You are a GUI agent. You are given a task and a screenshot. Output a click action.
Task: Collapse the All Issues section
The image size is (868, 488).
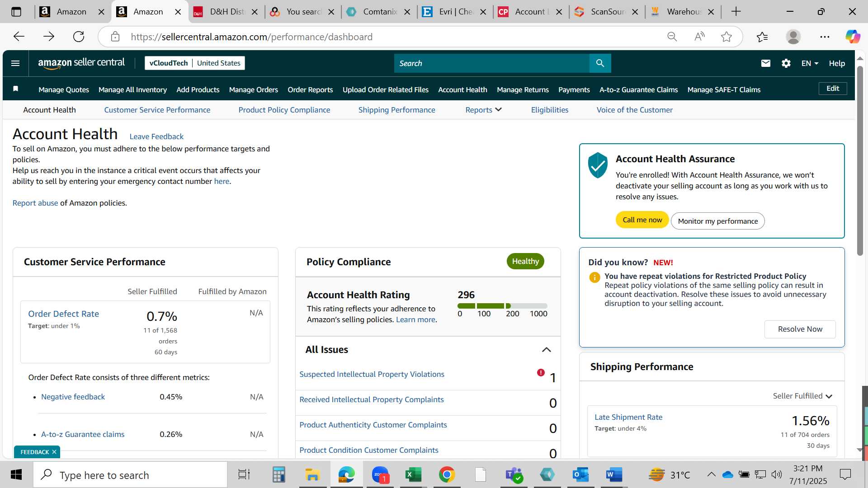click(546, 350)
